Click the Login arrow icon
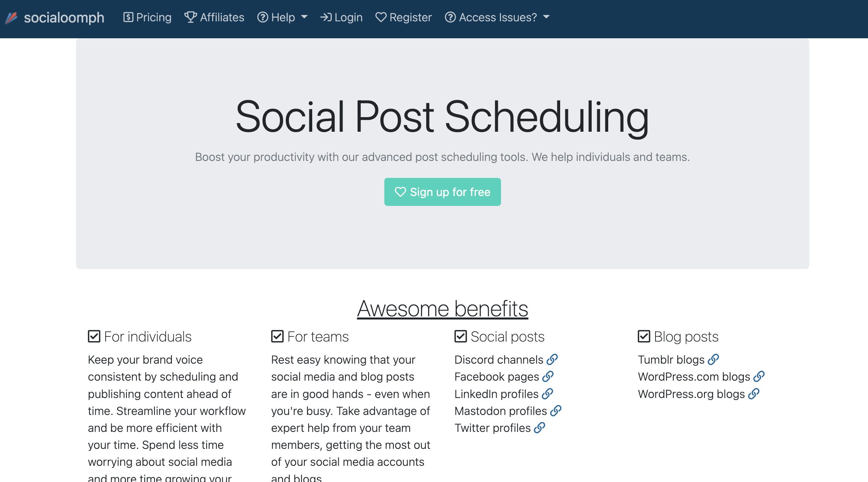The height and width of the screenshot is (482, 868). (326, 17)
